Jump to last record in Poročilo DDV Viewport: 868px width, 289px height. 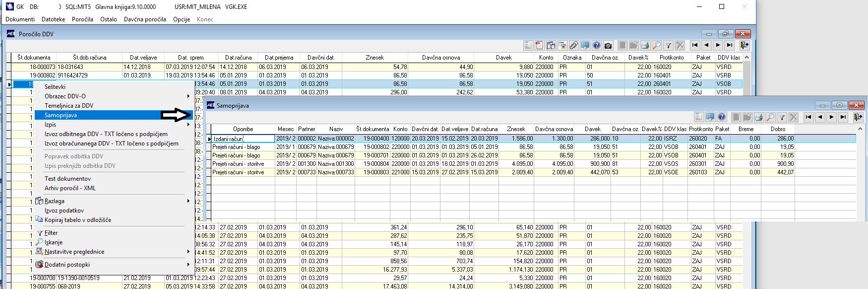click(729, 45)
